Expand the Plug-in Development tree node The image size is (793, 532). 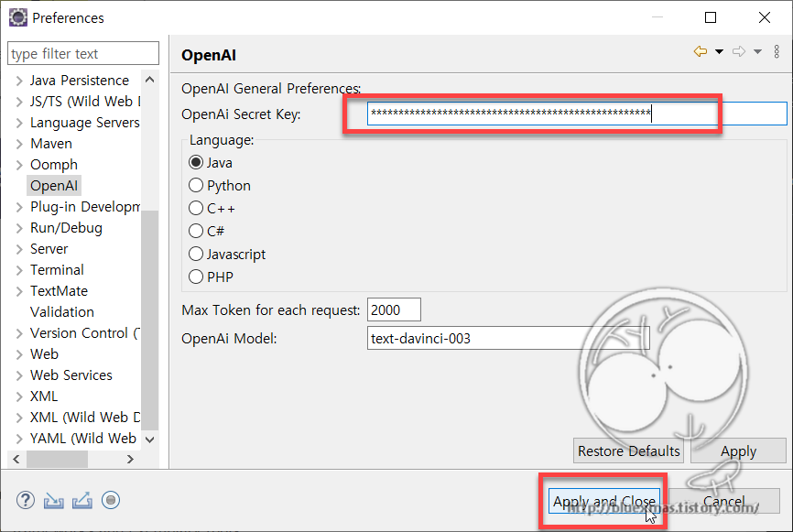pos(19,207)
